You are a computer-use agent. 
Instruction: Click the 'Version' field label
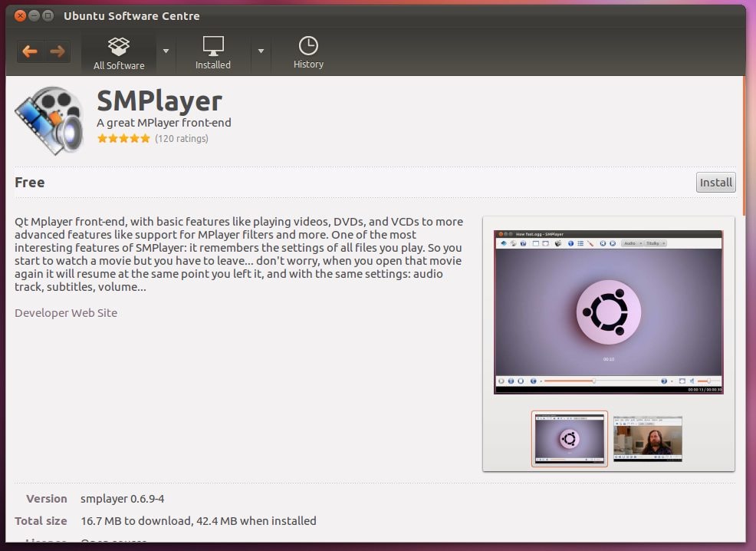click(46, 498)
